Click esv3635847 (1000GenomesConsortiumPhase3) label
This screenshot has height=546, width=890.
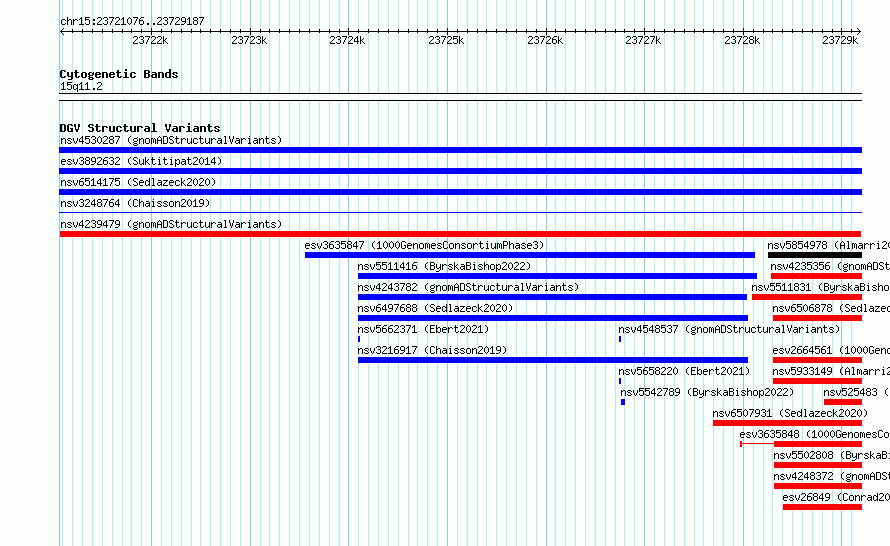click(x=424, y=245)
